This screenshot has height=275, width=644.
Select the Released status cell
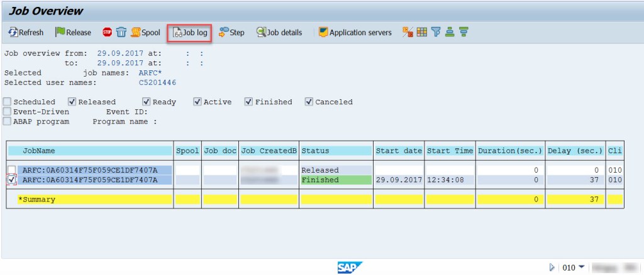pyautogui.click(x=336, y=170)
